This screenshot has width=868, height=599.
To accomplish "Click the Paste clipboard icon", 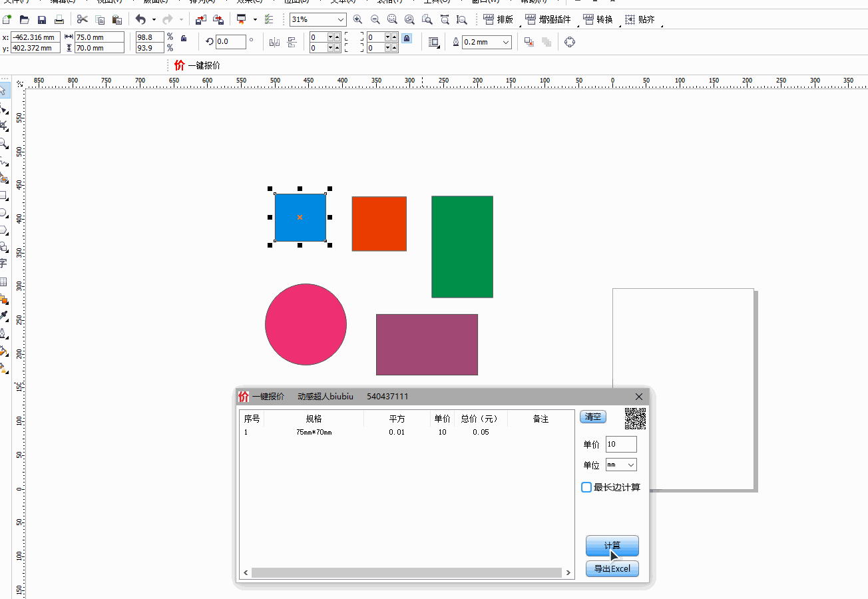I will tap(117, 20).
